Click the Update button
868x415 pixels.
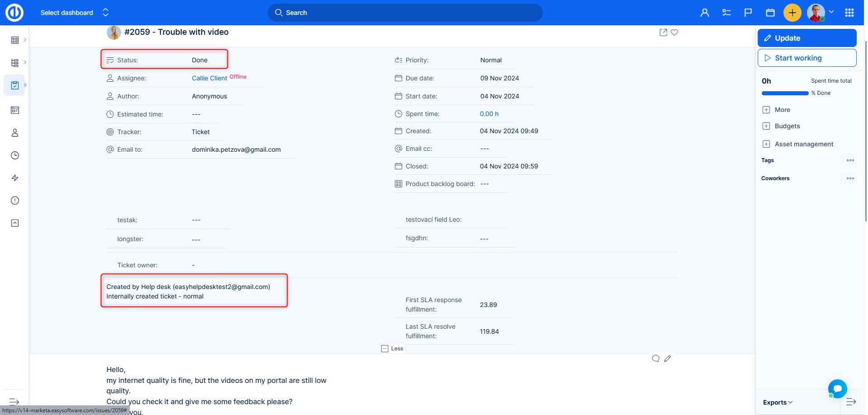[x=807, y=38]
